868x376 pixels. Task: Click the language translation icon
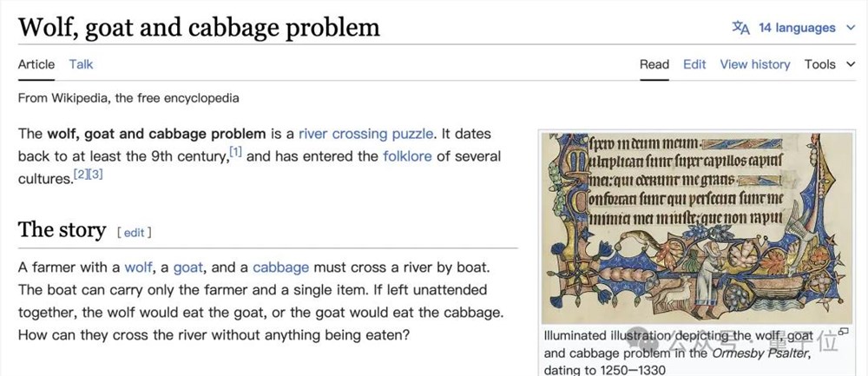click(740, 28)
